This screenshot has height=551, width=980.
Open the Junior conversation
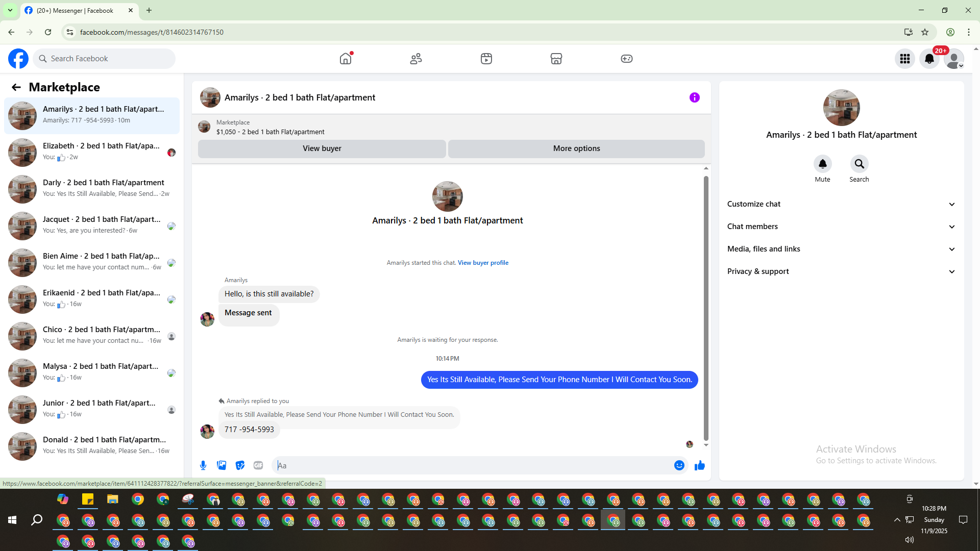[x=92, y=409]
